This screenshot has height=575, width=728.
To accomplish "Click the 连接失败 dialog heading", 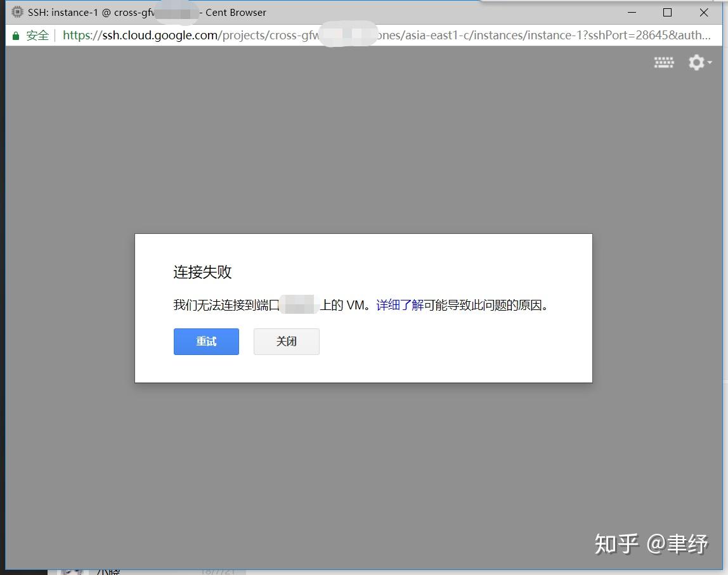I will (x=202, y=272).
